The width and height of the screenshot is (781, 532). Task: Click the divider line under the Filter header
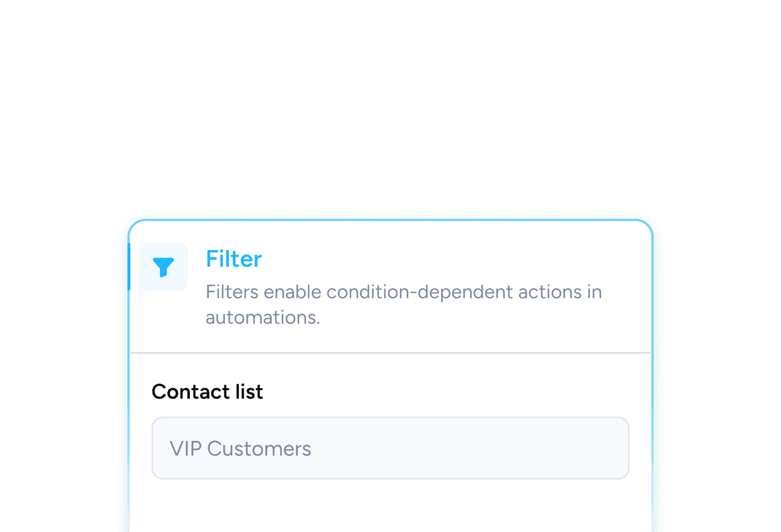pyautogui.click(x=390, y=353)
